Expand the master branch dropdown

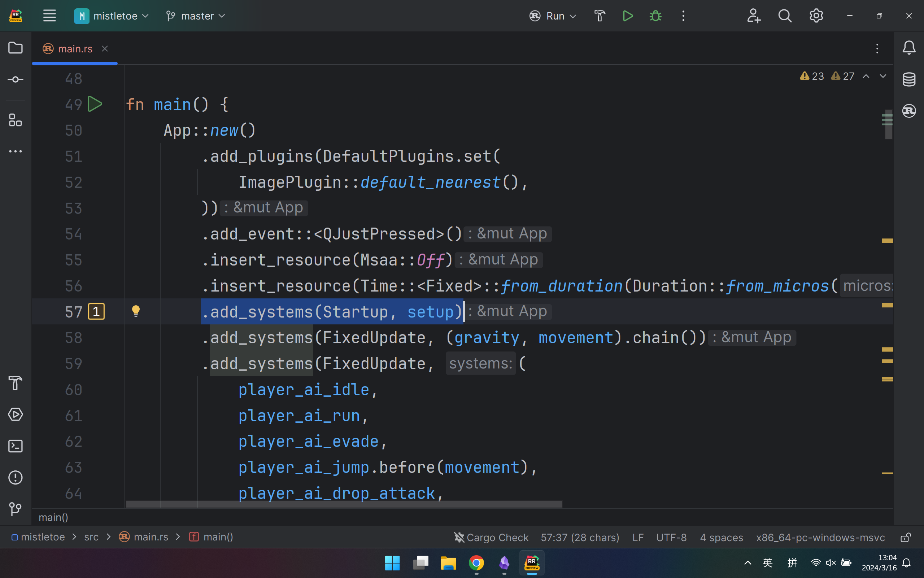click(196, 16)
